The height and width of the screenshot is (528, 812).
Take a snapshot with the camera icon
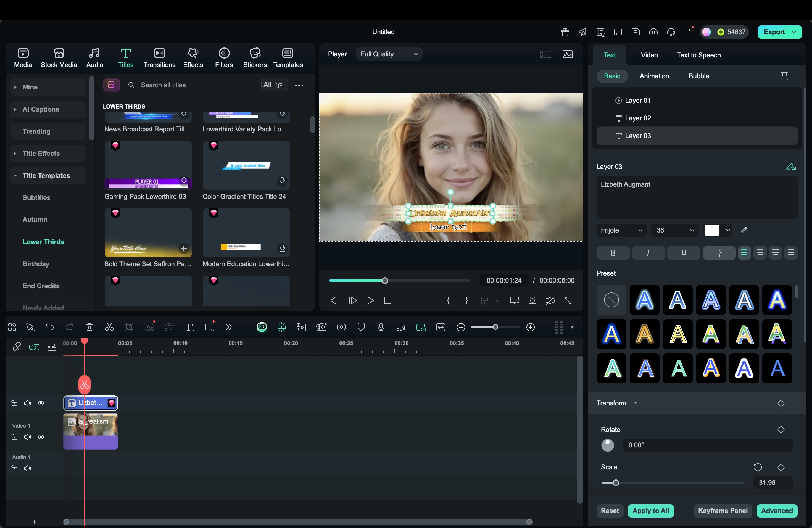click(532, 300)
